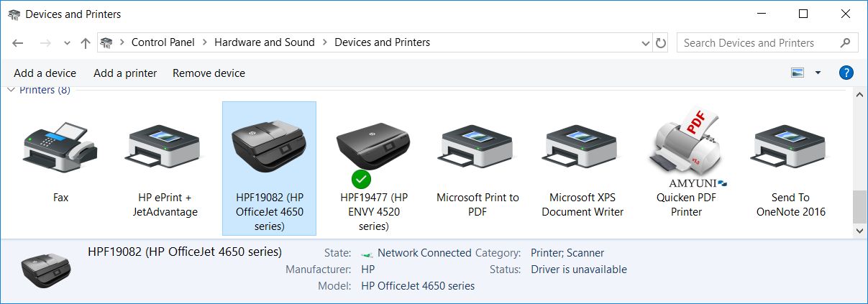Click the title bar Devices and Printers icon

coord(14,14)
